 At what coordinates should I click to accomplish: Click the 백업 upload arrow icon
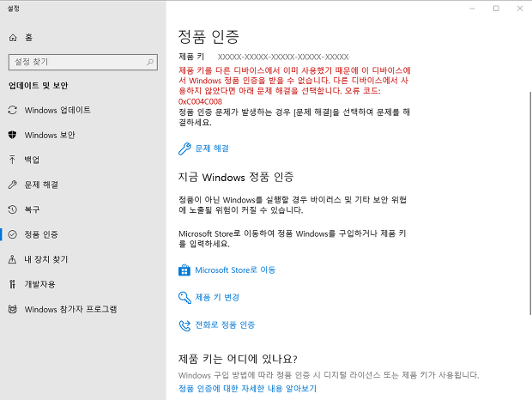(x=13, y=160)
